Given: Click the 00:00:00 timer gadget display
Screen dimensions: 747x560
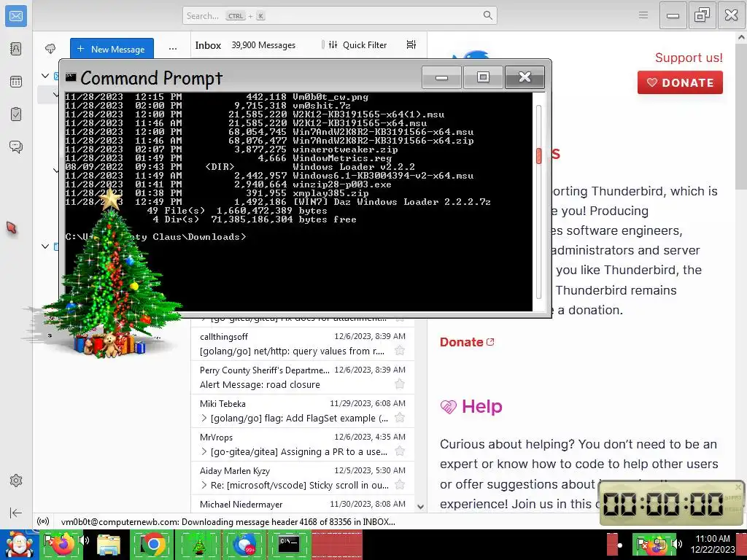Looking at the screenshot, I should [662, 503].
